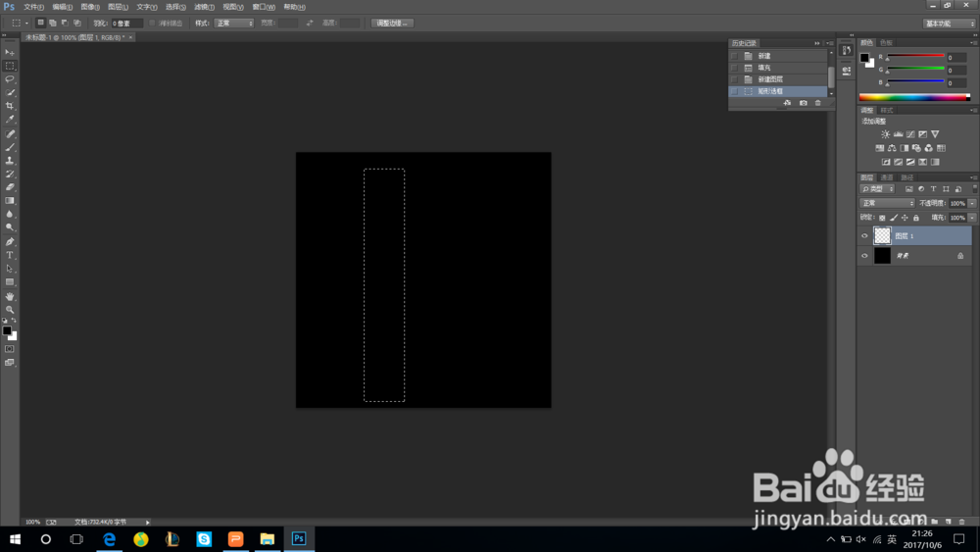
Task: Click the Curves adjustment icon
Action: pos(910,134)
